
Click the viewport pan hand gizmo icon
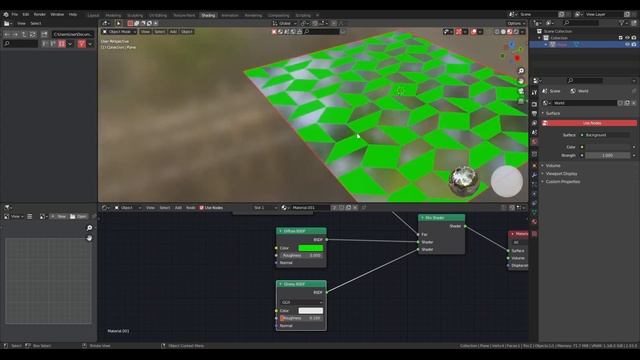coord(521,81)
